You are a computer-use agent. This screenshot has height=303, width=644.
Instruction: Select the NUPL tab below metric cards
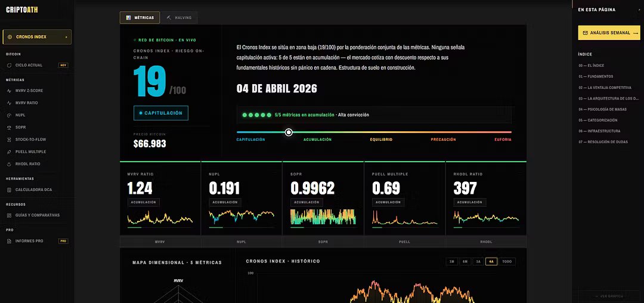point(241,242)
